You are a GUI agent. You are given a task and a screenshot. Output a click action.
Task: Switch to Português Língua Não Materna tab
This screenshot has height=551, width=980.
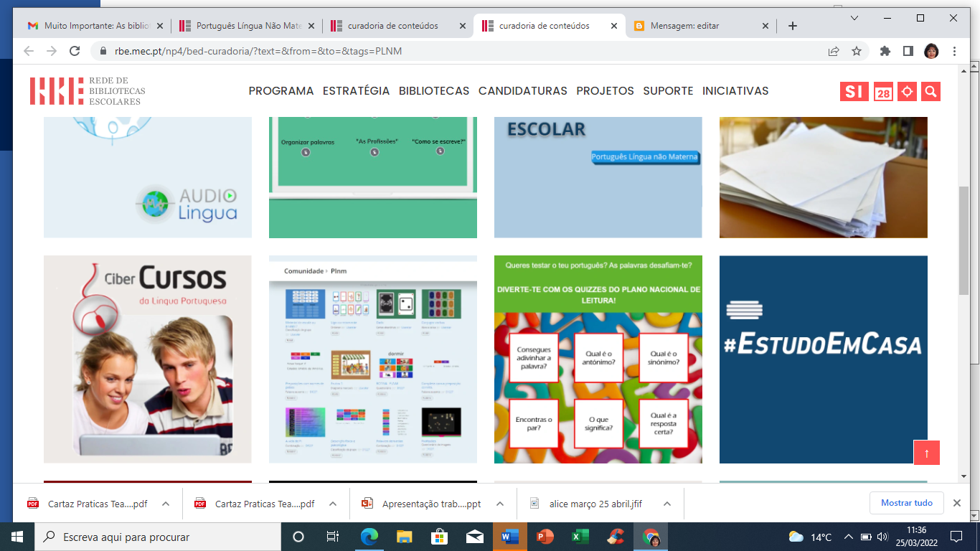click(245, 26)
